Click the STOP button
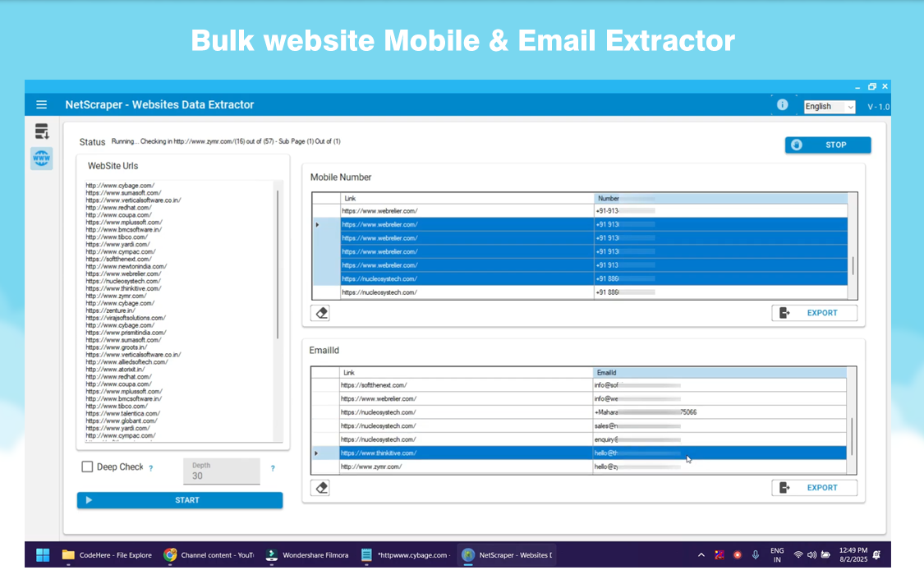The width and height of the screenshot is (924, 570). (828, 145)
